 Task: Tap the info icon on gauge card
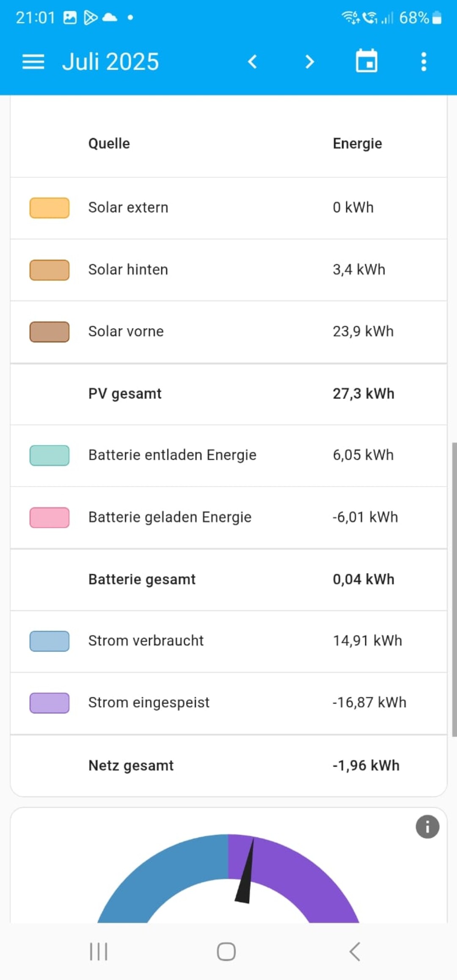tap(427, 826)
